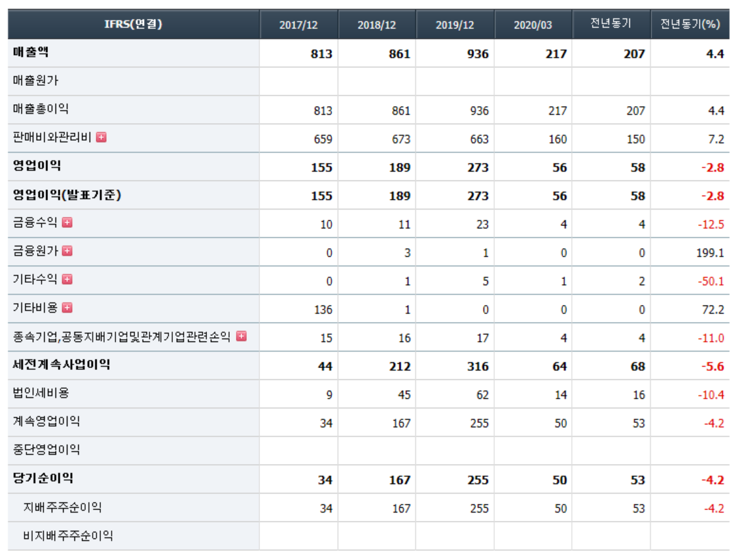Click 기타비용 2017/12 value 136
This screenshot has height=560, width=734.
tap(323, 309)
